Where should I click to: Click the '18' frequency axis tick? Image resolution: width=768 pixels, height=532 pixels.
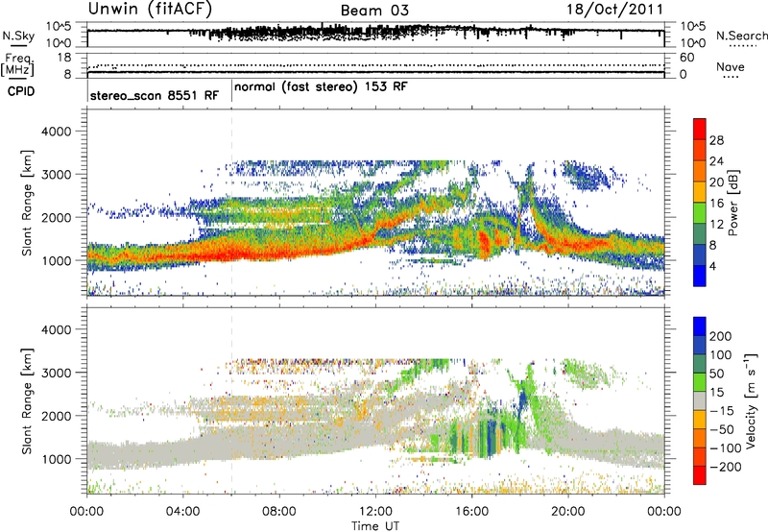point(64,58)
